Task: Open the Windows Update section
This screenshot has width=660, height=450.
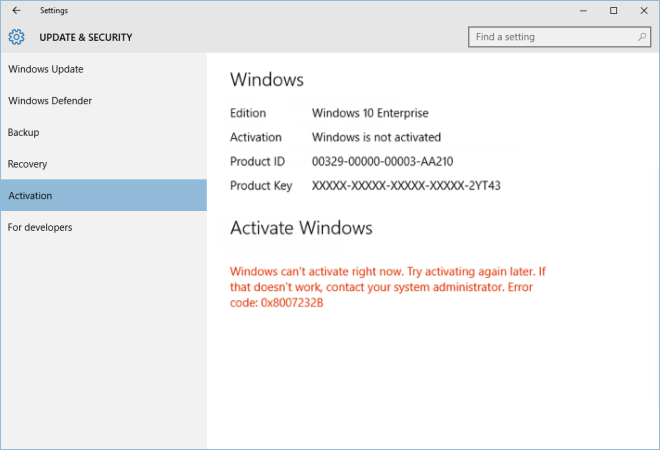Action: click(x=46, y=69)
